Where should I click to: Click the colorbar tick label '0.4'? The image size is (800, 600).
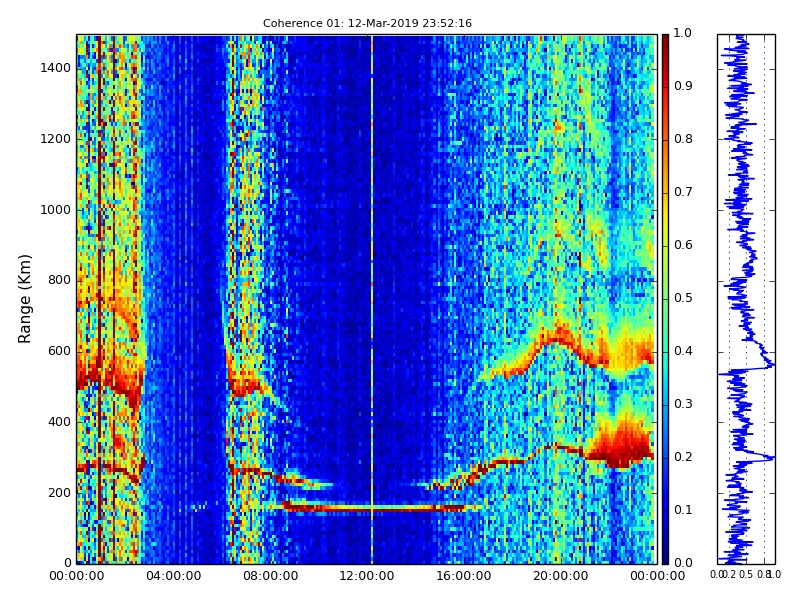point(683,352)
